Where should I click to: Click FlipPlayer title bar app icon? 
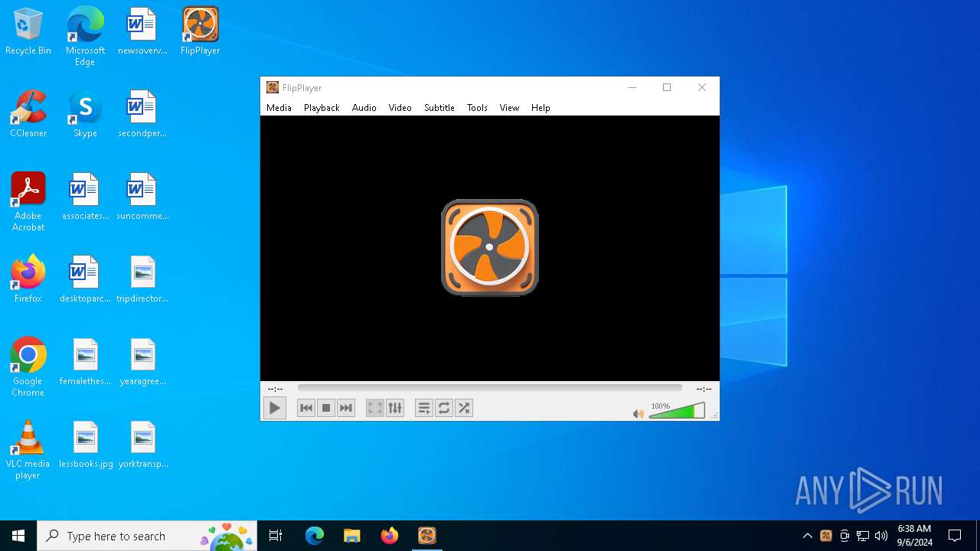[x=272, y=88]
